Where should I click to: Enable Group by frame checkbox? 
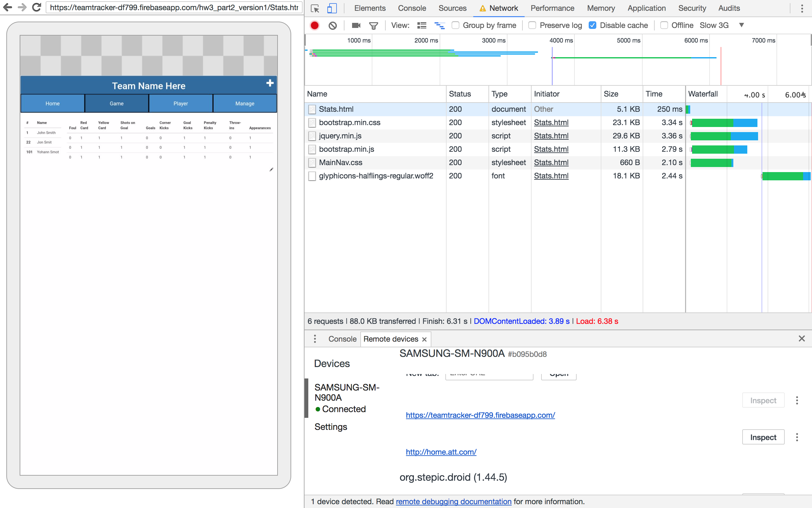tap(455, 25)
